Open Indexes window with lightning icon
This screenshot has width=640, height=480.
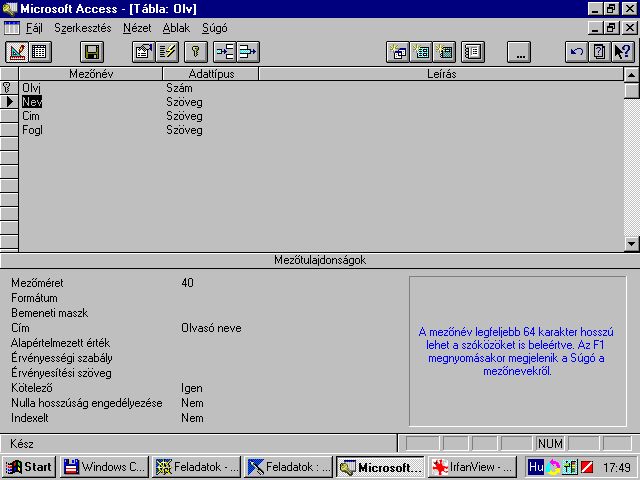167,52
